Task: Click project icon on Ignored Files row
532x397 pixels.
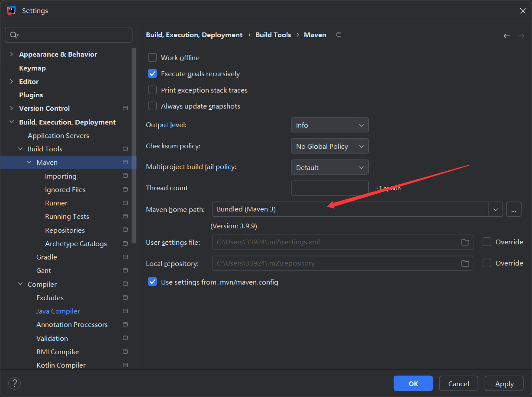Action: 126,189
